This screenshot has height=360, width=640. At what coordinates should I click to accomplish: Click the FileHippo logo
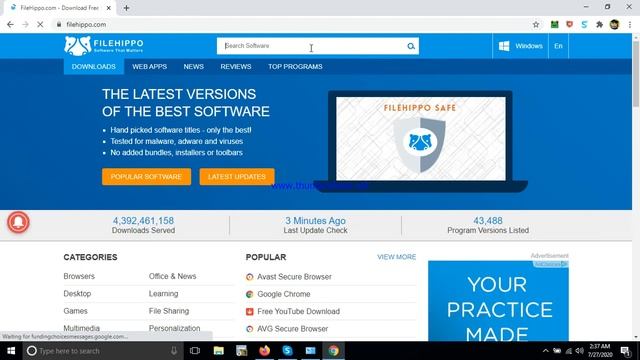click(x=104, y=46)
